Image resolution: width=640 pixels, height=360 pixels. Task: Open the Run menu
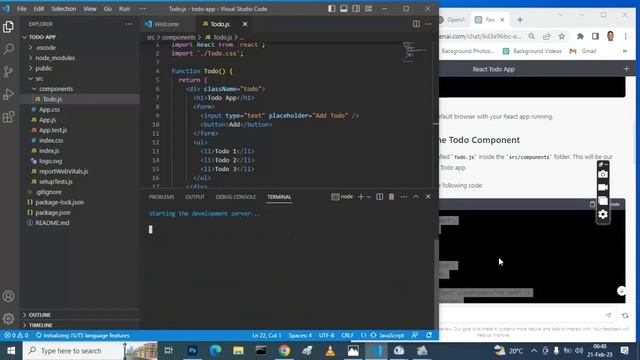click(x=124, y=9)
